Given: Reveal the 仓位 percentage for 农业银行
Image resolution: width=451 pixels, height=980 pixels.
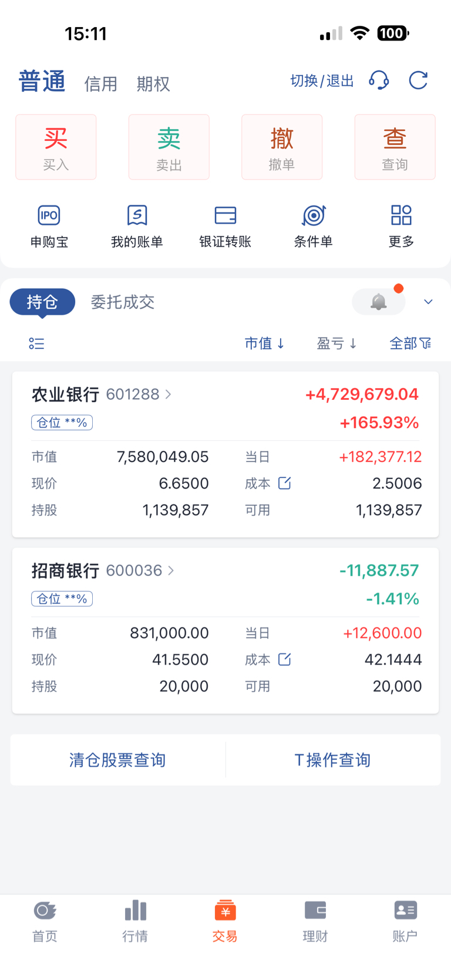Looking at the screenshot, I should pos(62,423).
